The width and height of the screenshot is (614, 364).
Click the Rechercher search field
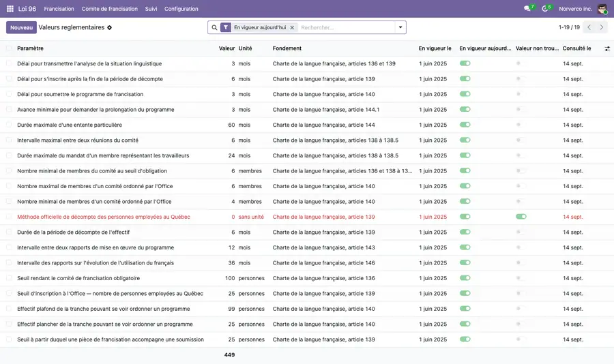point(347,27)
